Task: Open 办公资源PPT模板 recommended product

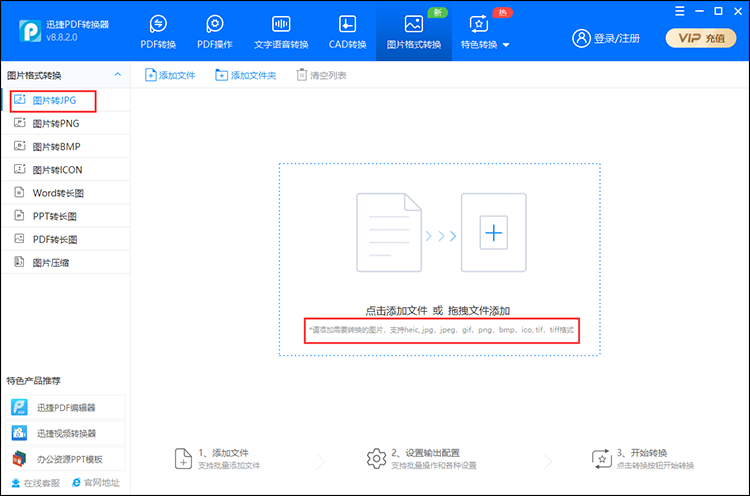Action: [x=66, y=459]
